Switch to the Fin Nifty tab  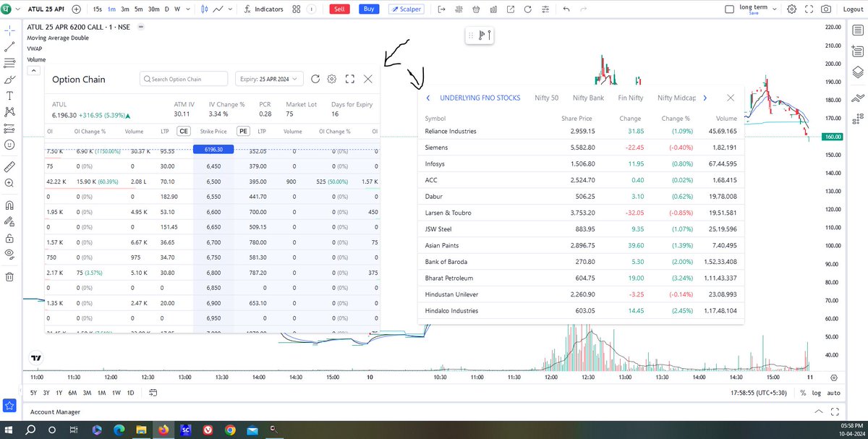coord(631,98)
